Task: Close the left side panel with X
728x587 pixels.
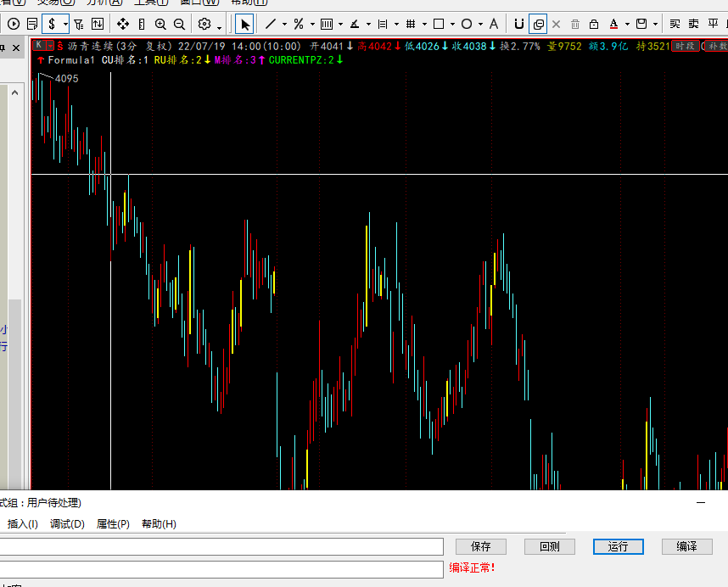Action: click(x=16, y=48)
